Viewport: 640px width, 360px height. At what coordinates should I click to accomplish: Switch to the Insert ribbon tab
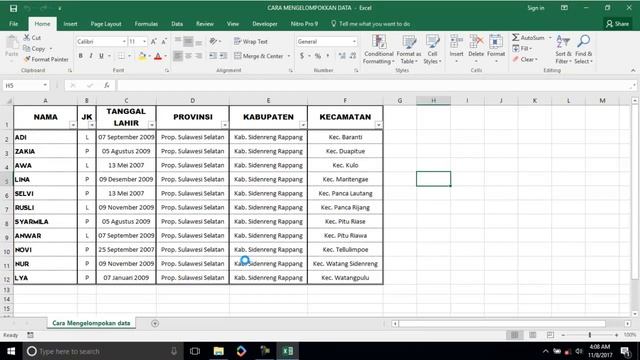[x=70, y=24]
